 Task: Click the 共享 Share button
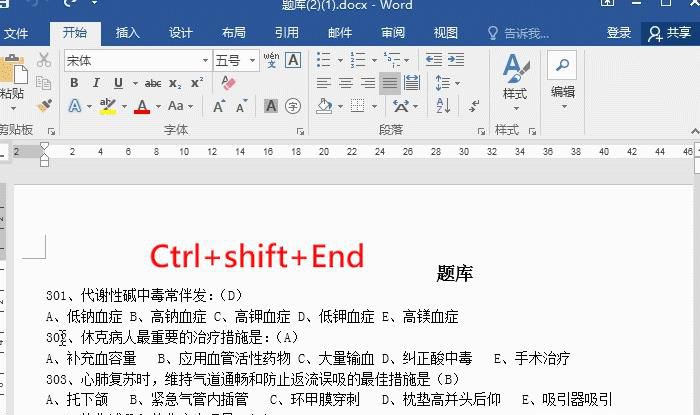click(670, 33)
